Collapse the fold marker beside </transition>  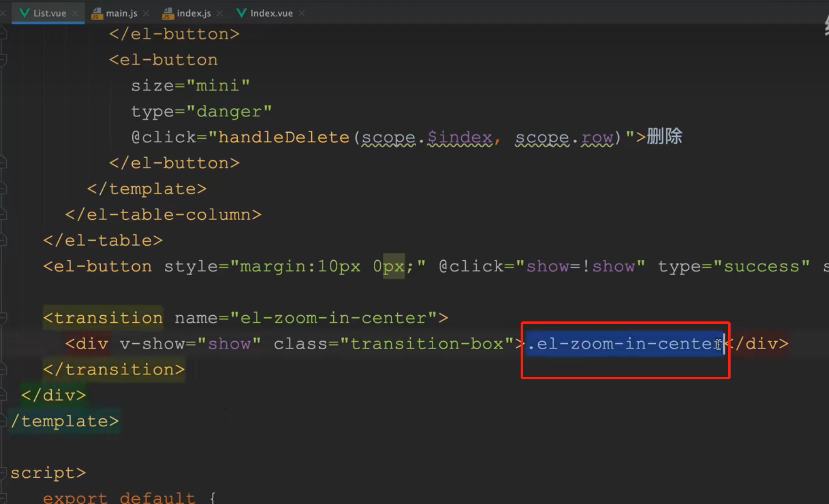pos(3,369)
